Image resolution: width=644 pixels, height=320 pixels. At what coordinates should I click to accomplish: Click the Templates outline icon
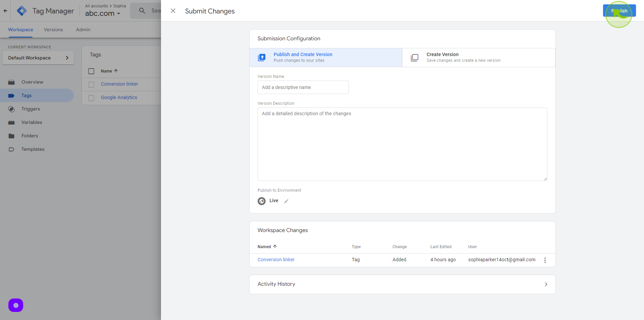point(11,149)
